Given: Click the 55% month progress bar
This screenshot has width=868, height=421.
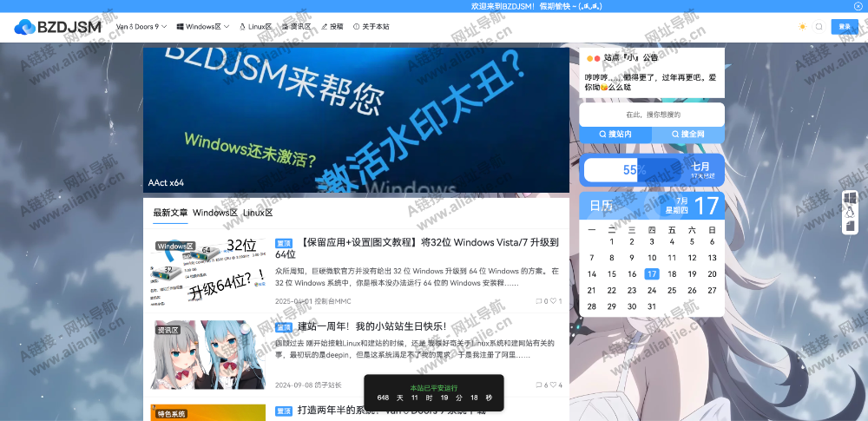Looking at the screenshot, I should coord(635,170).
